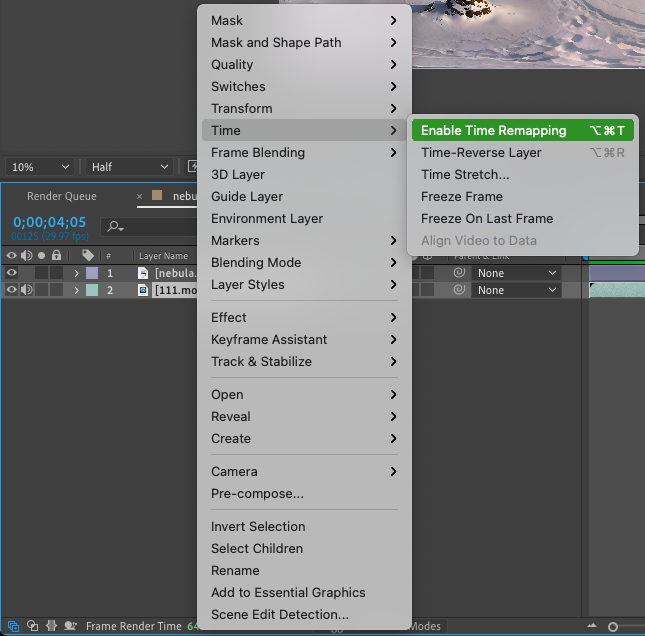Switch to the Render Queue tab
645x636 pixels.
click(62, 196)
